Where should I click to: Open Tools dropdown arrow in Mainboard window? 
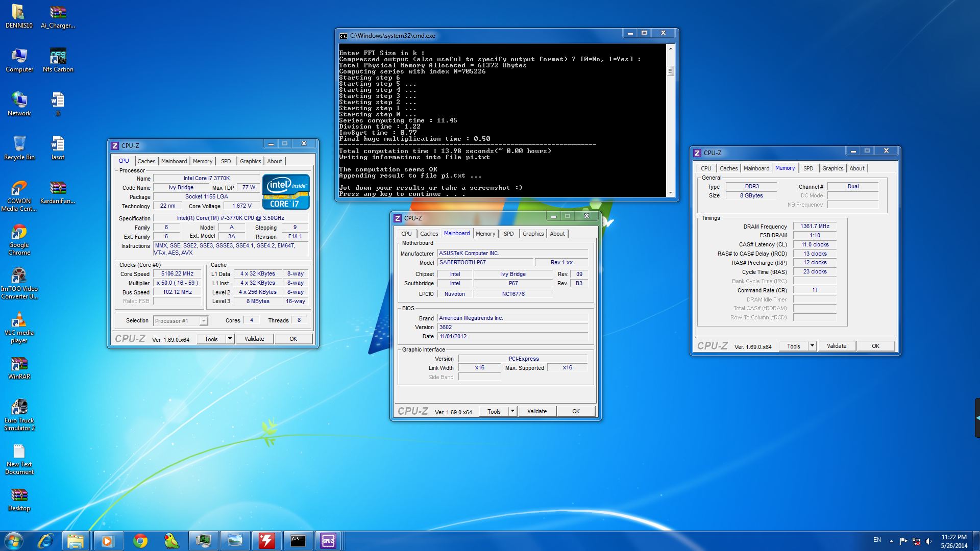tap(512, 411)
